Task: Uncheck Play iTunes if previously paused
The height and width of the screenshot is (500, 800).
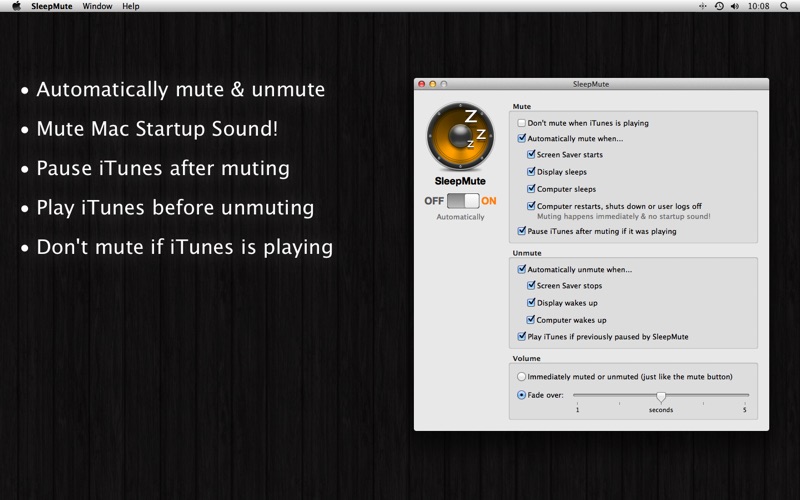Action: click(521, 336)
